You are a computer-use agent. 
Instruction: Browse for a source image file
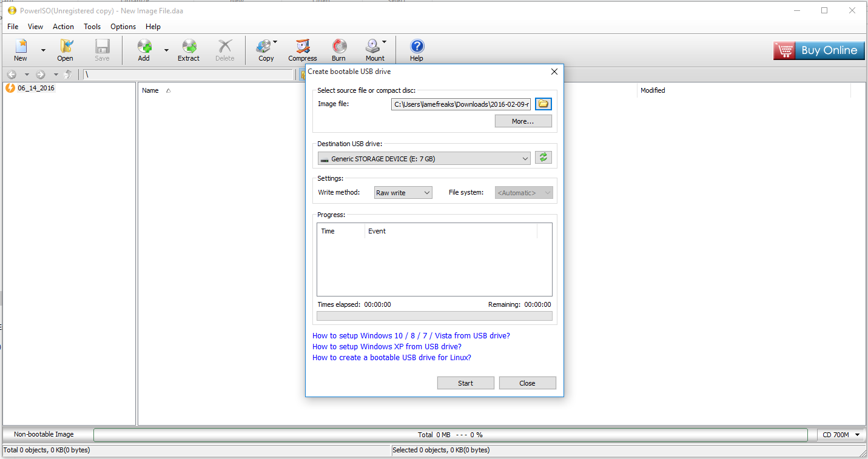click(x=543, y=104)
